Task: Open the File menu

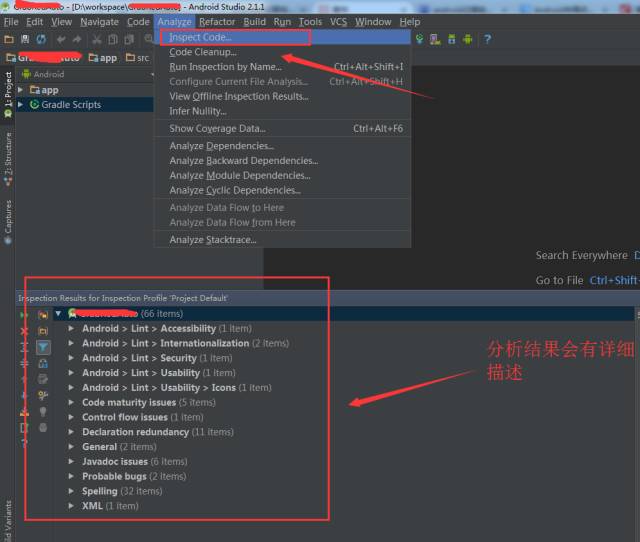Action: coord(11,22)
